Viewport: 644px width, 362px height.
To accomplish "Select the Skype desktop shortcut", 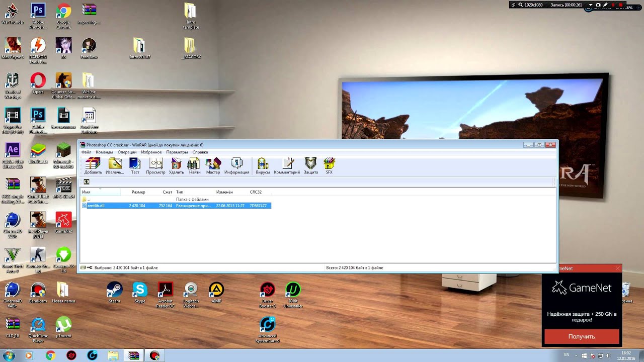I will (139, 292).
